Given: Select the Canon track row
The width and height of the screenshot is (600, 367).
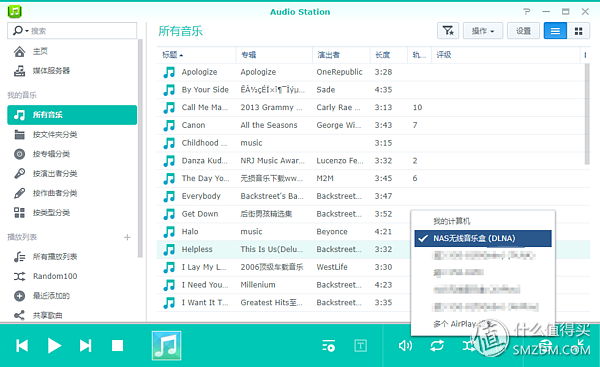Looking at the screenshot, I should tap(371, 125).
